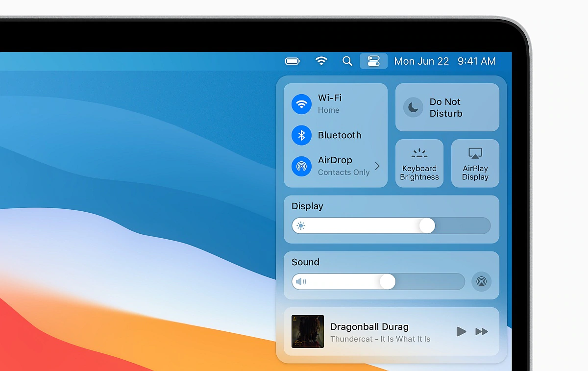Image resolution: width=588 pixels, height=371 pixels.
Task: Open Control Center from the menu bar
Action: 374,61
